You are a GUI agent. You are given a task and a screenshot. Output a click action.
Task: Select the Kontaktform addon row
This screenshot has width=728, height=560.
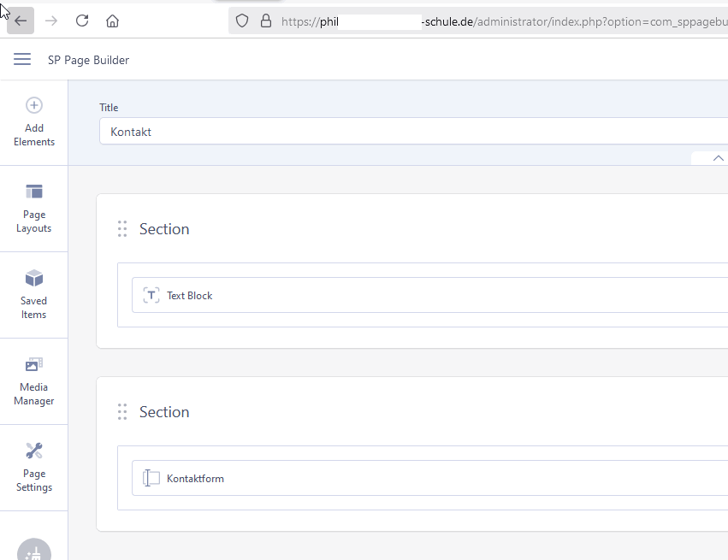coord(430,478)
